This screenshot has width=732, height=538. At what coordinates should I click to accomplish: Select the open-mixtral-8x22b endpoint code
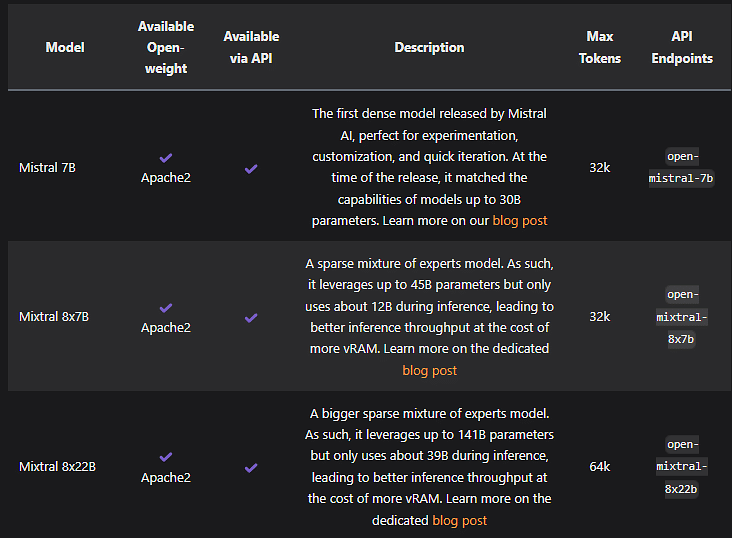[682, 467]
